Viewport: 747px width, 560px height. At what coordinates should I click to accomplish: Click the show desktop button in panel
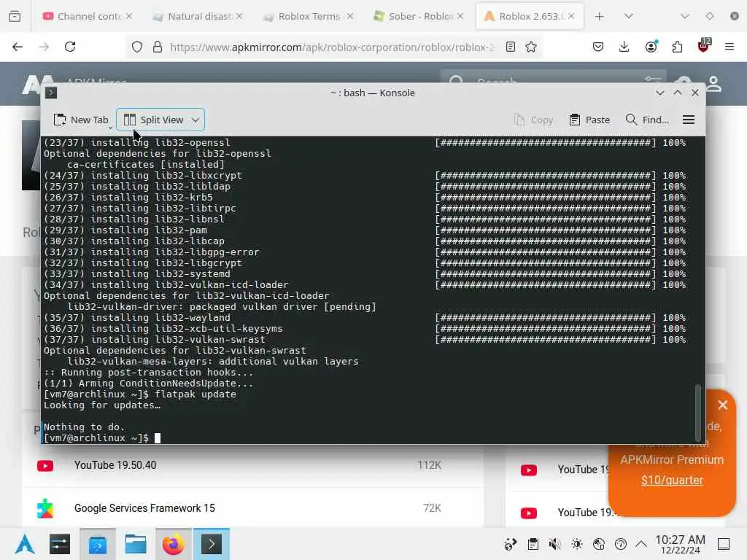coord(724,544)
